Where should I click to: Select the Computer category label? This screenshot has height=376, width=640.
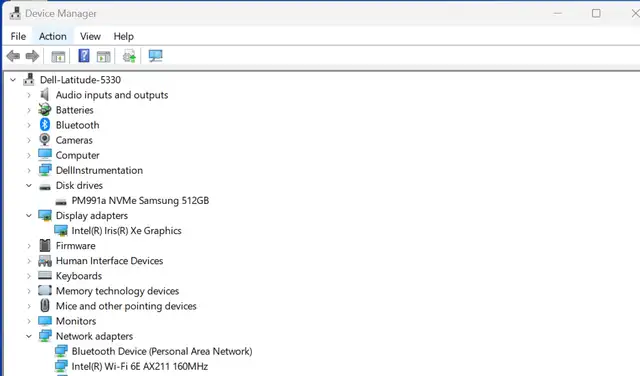point(78,155)
